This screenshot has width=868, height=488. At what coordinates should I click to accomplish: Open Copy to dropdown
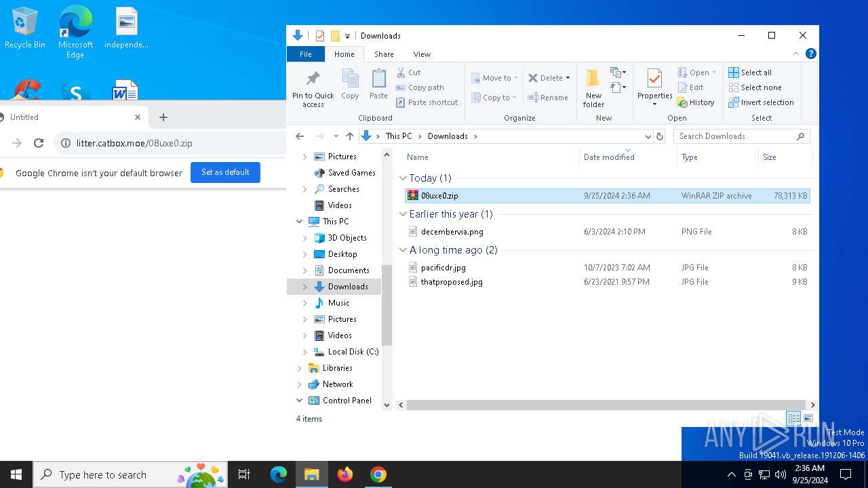(x=495, y=98)
